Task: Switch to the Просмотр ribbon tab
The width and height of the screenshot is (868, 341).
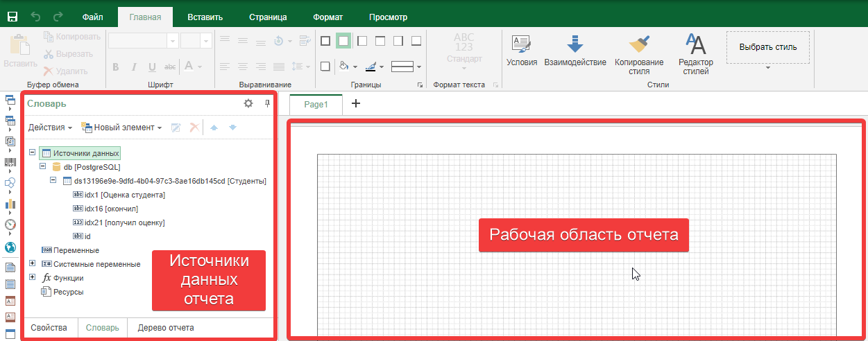Action: click(x=389, y=17)
